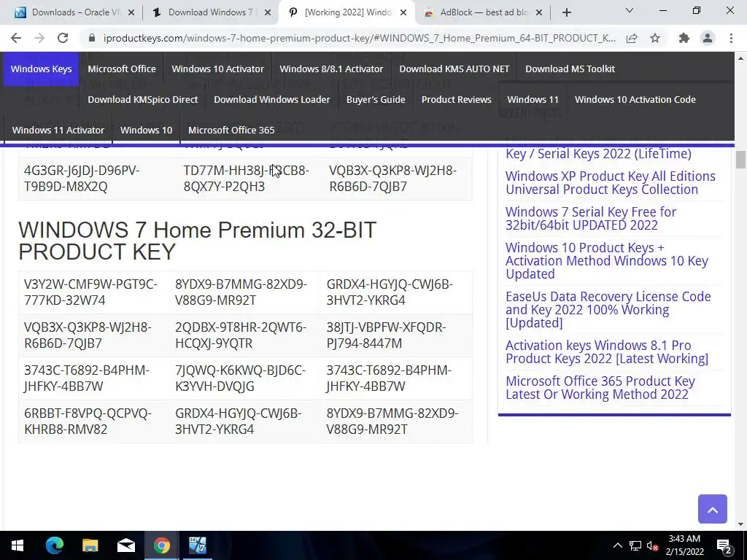Click the browser forward arrow
The image size is (747, 560).
point(39,38)
